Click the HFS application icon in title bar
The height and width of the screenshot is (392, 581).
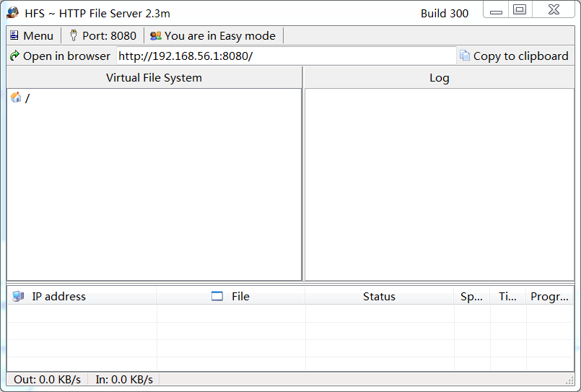(13, 13)
